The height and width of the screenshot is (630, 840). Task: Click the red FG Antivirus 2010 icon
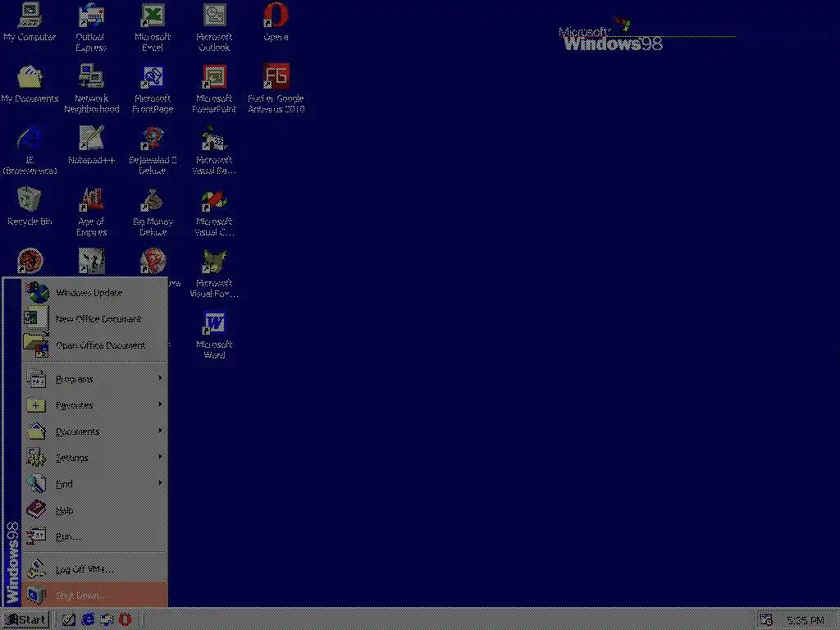pos(276,89)
